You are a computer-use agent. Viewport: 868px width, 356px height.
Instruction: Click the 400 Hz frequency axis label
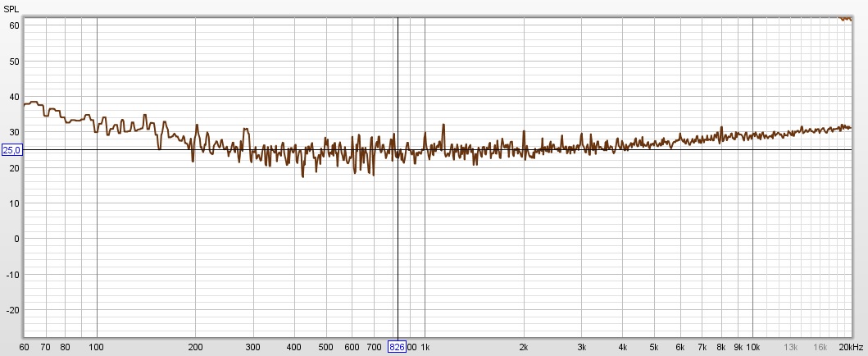[294, 347]
